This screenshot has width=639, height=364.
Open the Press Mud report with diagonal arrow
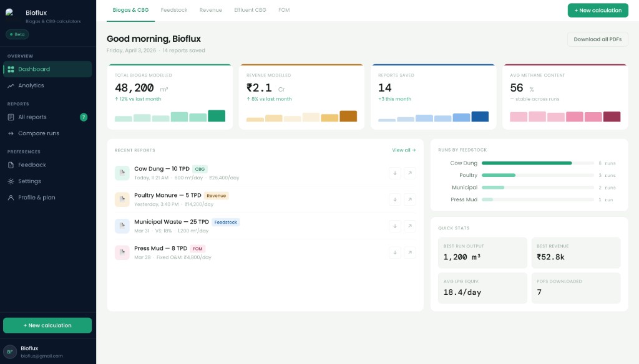click(410, 252)
